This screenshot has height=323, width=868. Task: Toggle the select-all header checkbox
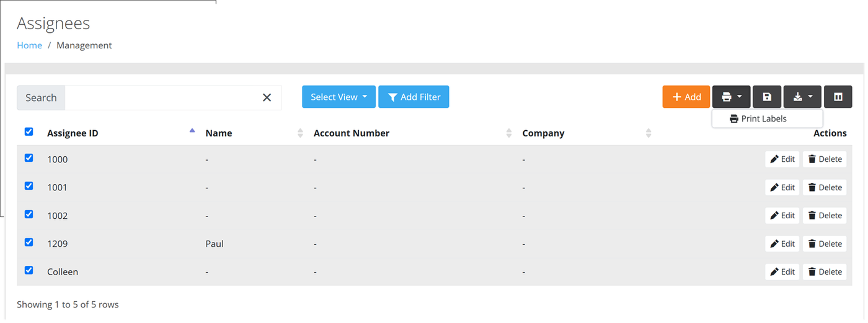(29, 131)
